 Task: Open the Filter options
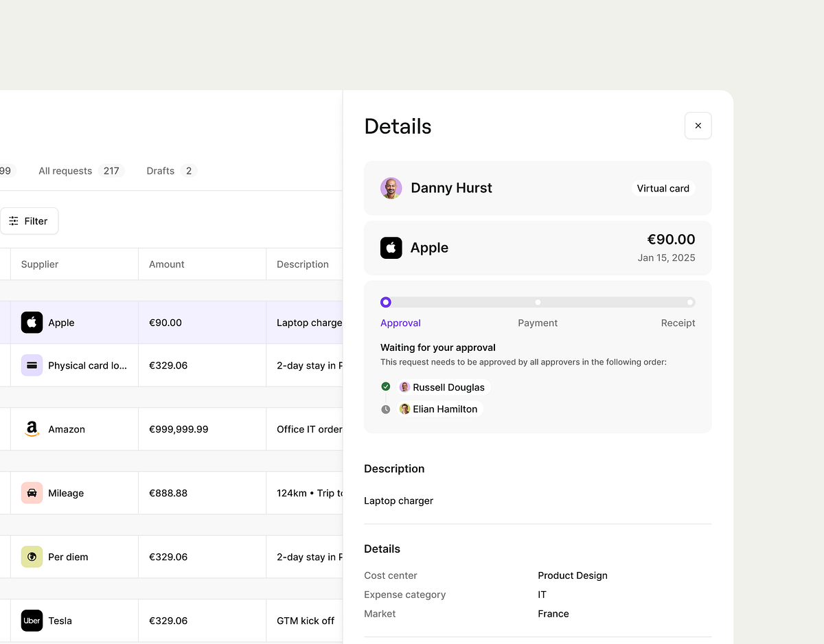click(30, 220)
